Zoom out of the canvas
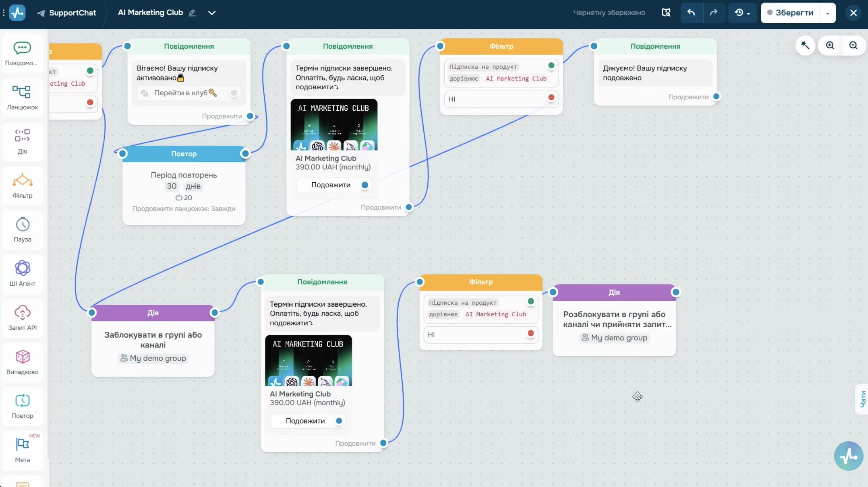Viewport: 868px width, 487px height. coord(853,45)
